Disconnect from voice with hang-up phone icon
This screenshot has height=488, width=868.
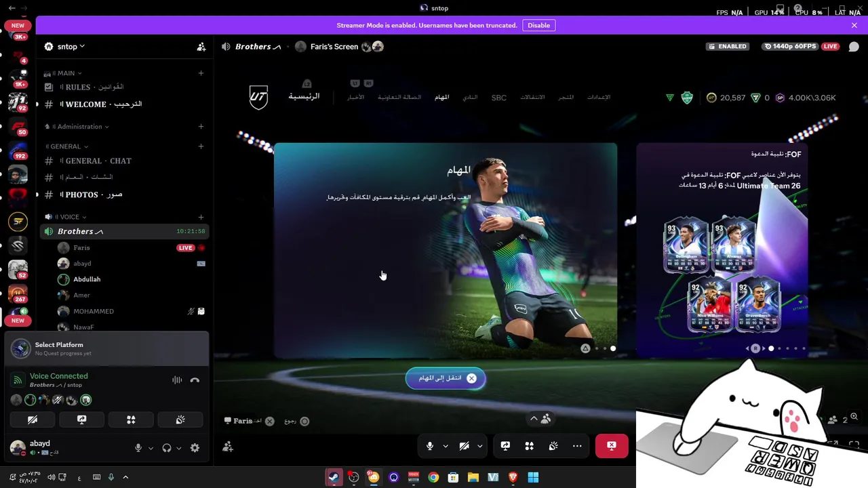(x=195, y=380)
